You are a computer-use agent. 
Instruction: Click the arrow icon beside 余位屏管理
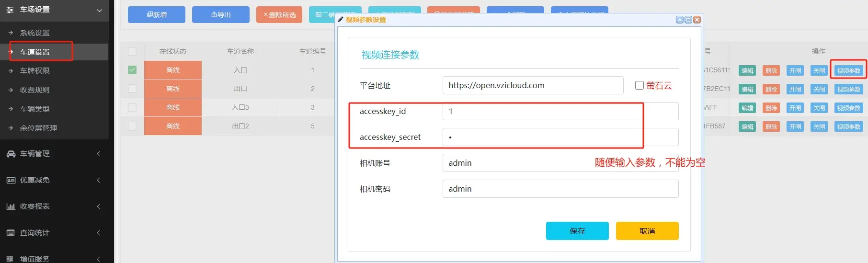[x=11, y=128]
